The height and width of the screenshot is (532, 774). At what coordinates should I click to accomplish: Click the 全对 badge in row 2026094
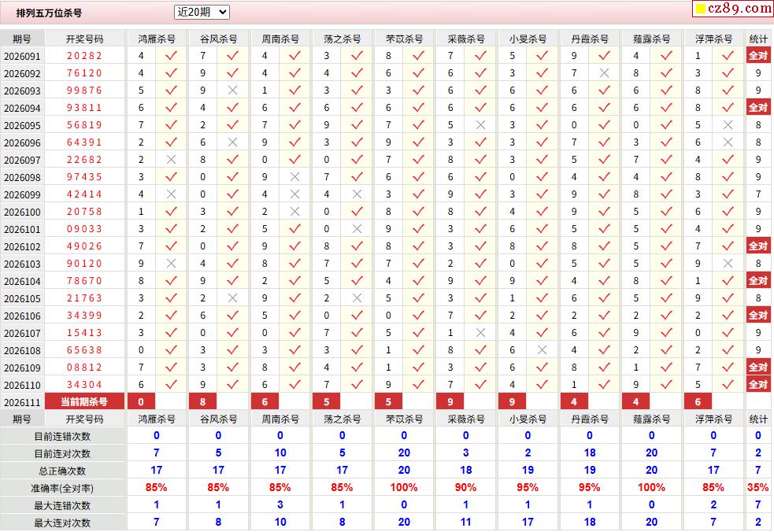coord(758,108)
